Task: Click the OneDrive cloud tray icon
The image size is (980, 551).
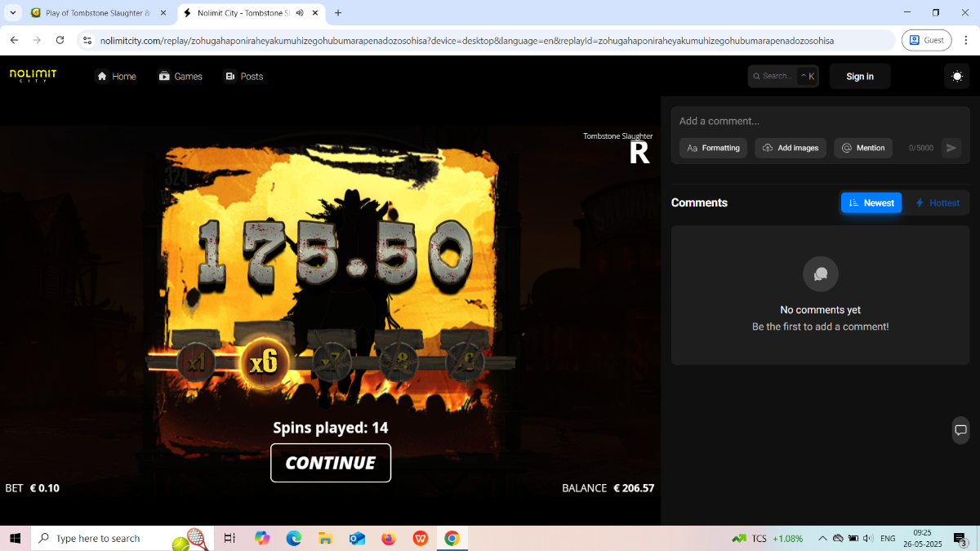Action: tap(838, 539)
